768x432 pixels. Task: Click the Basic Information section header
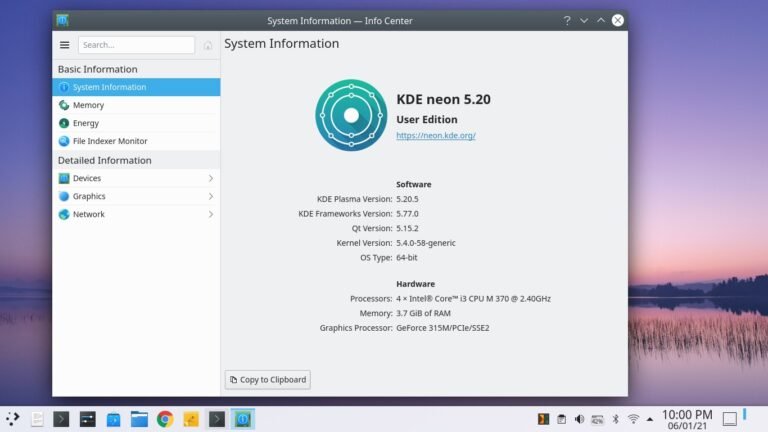pyautogui.click(x=97, y=69)
